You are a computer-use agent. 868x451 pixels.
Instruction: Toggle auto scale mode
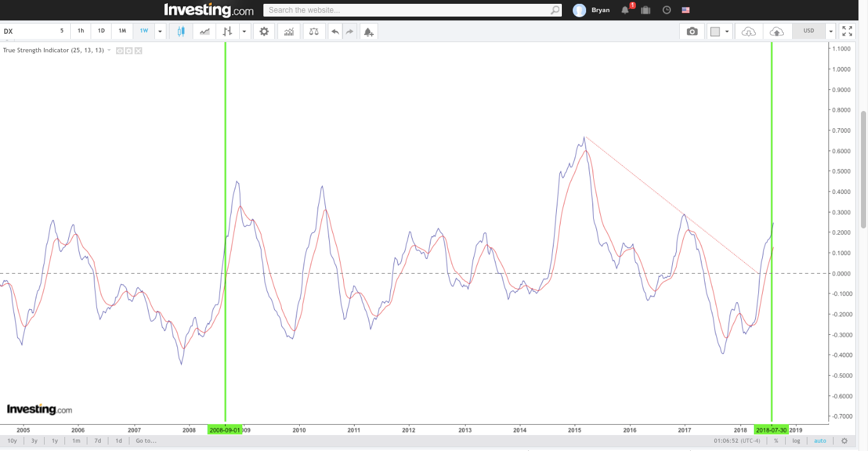point(820,441)
